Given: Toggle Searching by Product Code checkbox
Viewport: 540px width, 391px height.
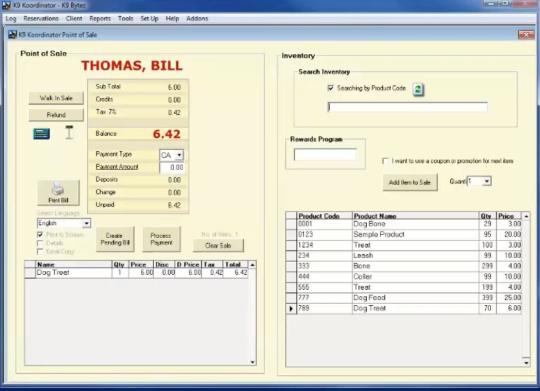Looking at the screenshot, I should (x=331, y=88).
